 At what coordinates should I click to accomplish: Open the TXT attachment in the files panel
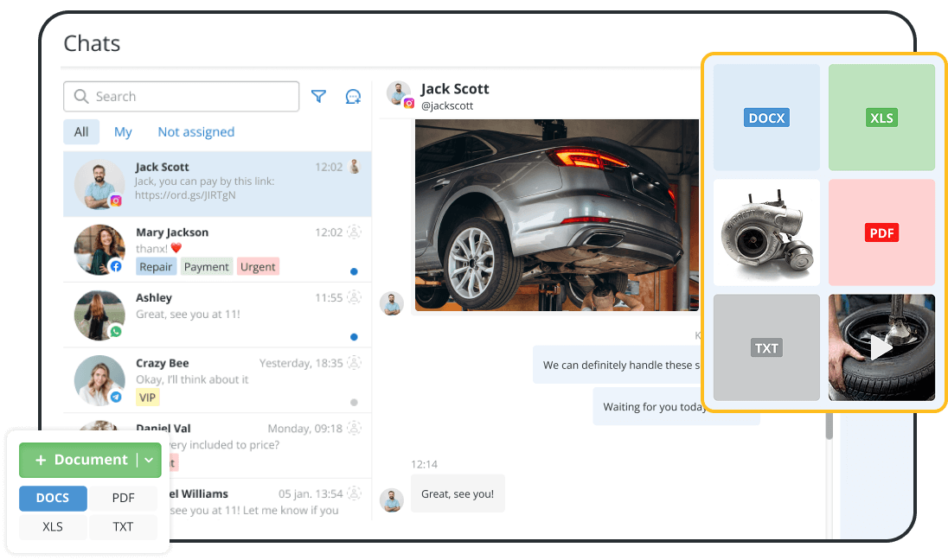(x=766, y=347)
